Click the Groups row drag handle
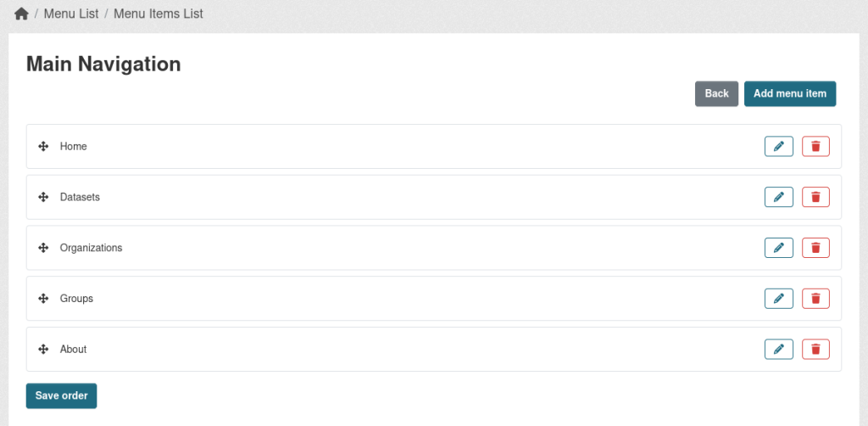 coord(43,299)
